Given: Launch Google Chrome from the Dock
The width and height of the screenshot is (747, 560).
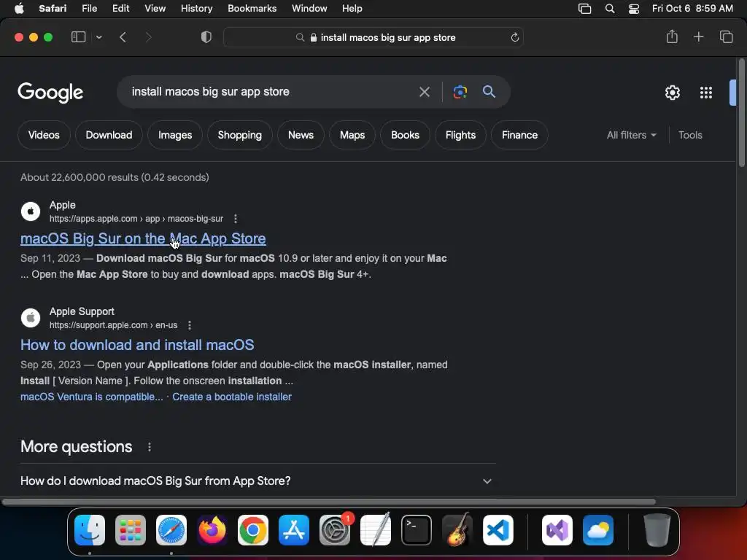Looking at the screenshot, I should click(253, 530).
